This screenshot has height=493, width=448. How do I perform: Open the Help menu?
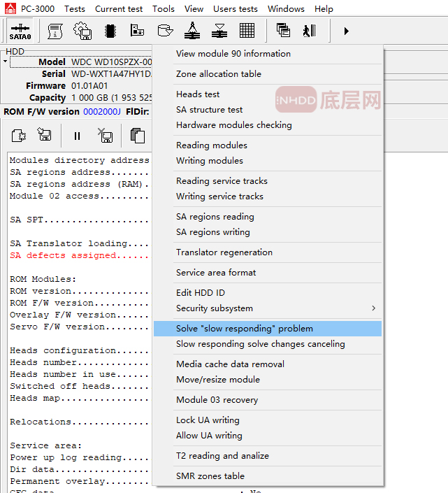click(x=324, y=9)
